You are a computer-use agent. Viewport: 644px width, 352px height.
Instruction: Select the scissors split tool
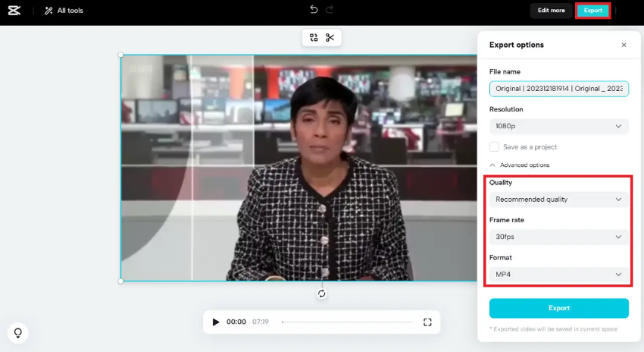[330, 38]
